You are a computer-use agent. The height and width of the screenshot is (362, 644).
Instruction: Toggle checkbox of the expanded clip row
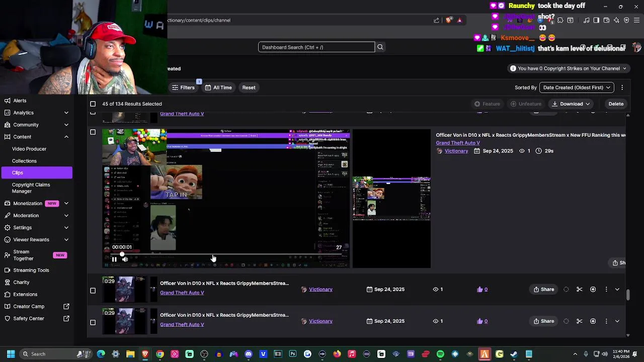tap(93, 132)
